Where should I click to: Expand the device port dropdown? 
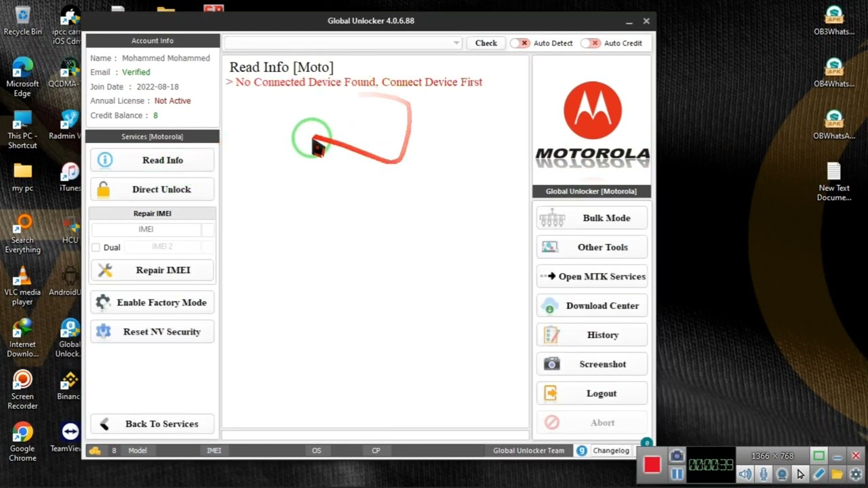pyautogui.click(x=456, y=43)
